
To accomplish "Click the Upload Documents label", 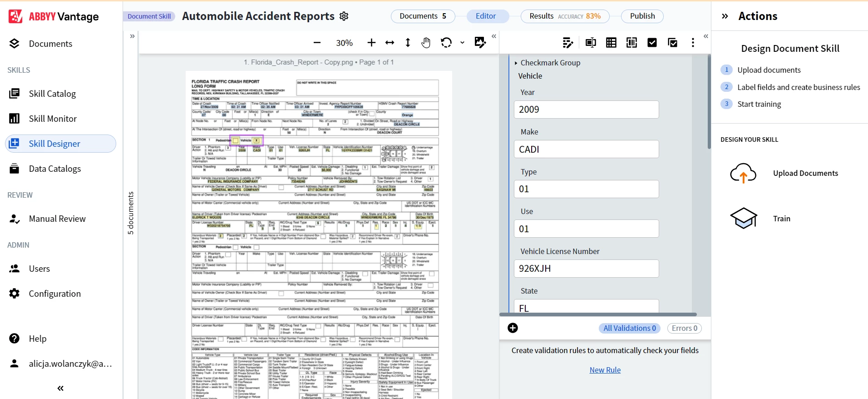I will click(805, 173).
